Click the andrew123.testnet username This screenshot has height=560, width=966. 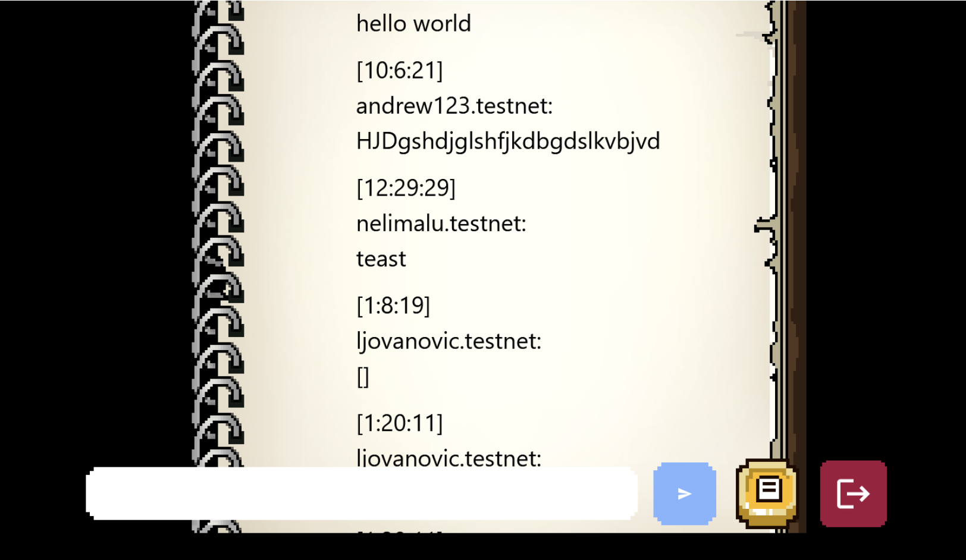[454, 106]
